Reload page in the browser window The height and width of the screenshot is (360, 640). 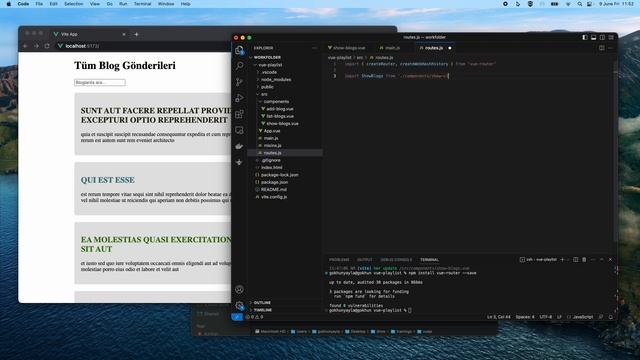click(x=47, y=46)
